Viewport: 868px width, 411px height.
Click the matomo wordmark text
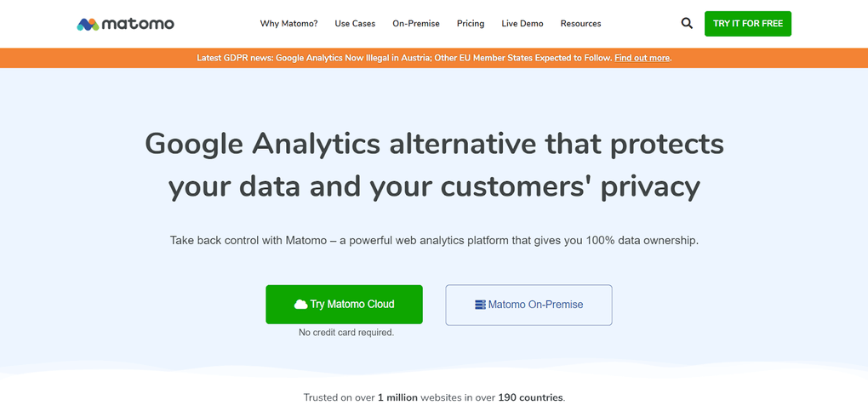(x=139, y=24)
